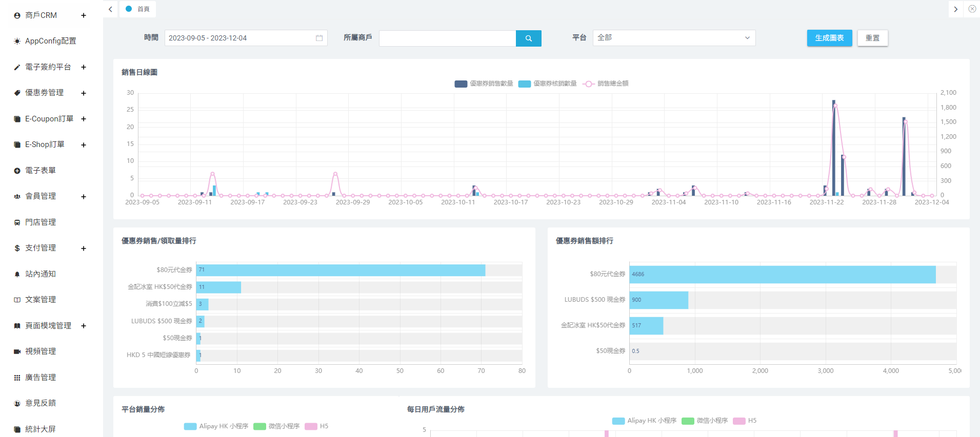Screen dimensions: 980x437
Task: Open 廣告管理 in sidebar
Action: pyautogui.click(x=41, y=378)
